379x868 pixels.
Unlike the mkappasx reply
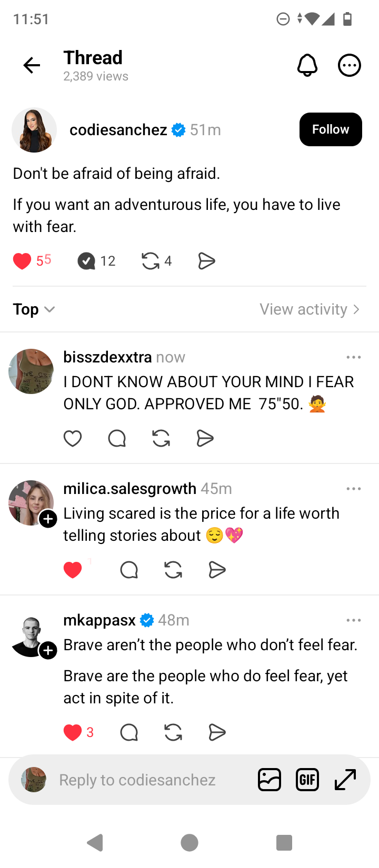point(73,732)
